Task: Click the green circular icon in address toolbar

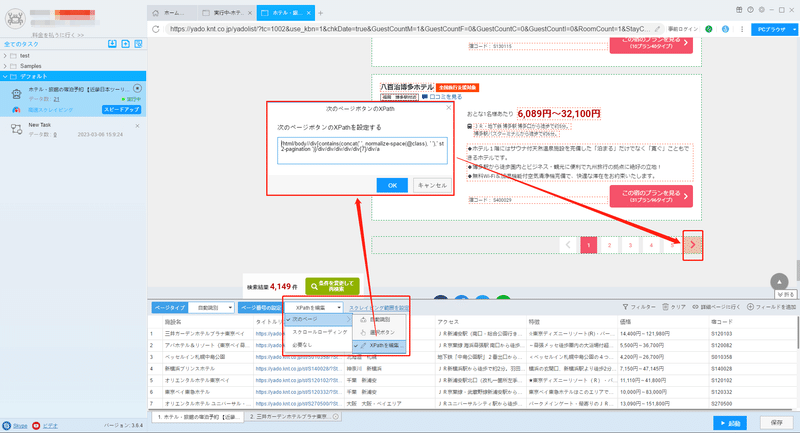Action: [709, 29]
